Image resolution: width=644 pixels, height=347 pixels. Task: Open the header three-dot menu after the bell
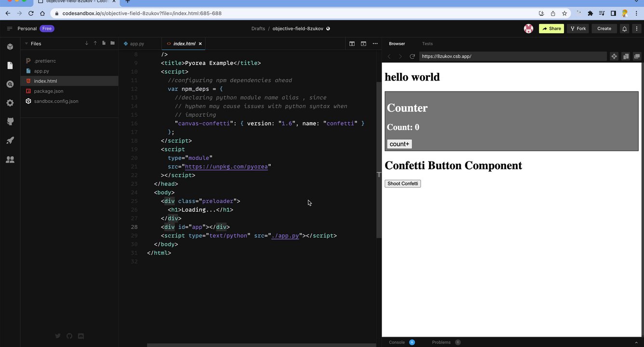636,28
